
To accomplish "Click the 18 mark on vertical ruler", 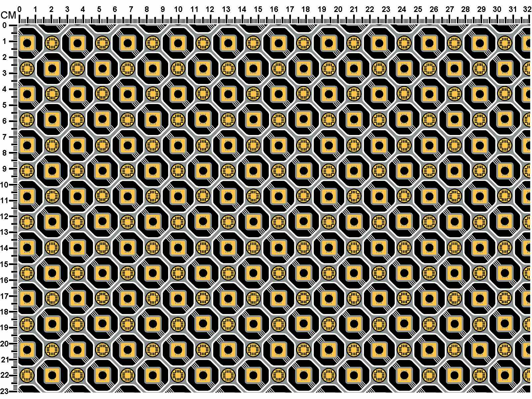I will 4,312.
